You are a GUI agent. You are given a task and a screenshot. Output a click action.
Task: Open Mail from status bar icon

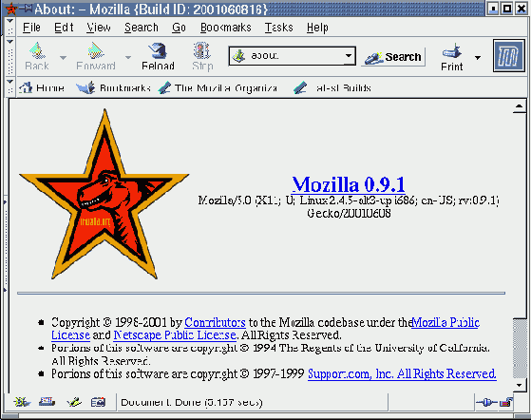point(47,402)
